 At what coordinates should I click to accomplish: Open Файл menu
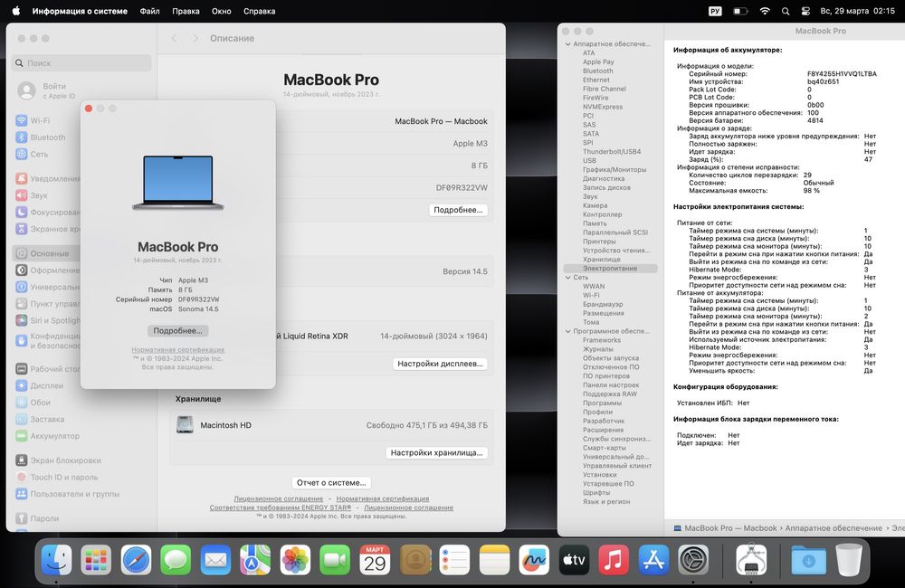(149, 11)
